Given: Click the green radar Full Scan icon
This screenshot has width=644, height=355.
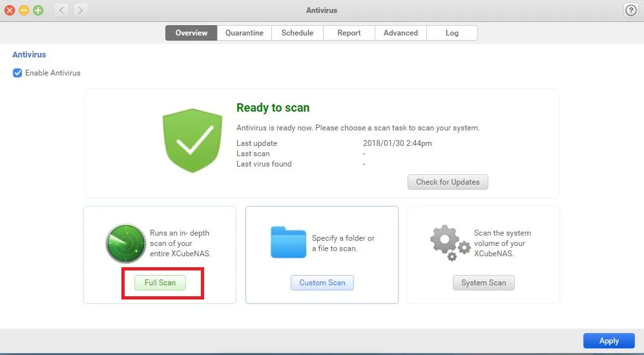Looking at the screenshot, I should [125, 243].
